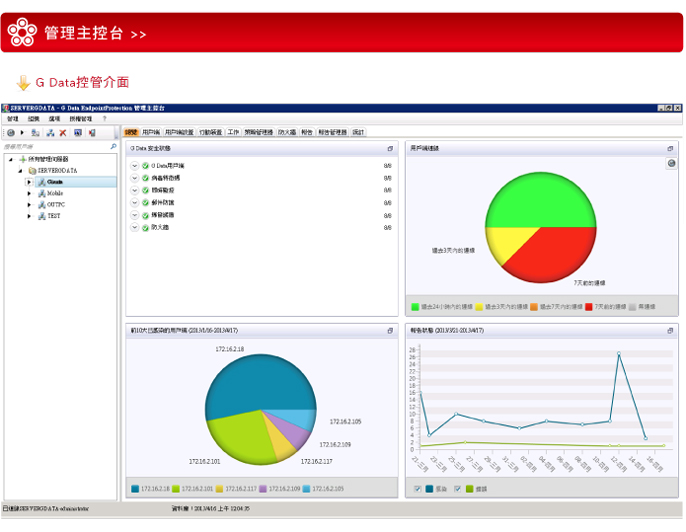Screen dimensions: 686x532
Task: Switch to the last tab in the tab strip
Action: tap(358, 132)
